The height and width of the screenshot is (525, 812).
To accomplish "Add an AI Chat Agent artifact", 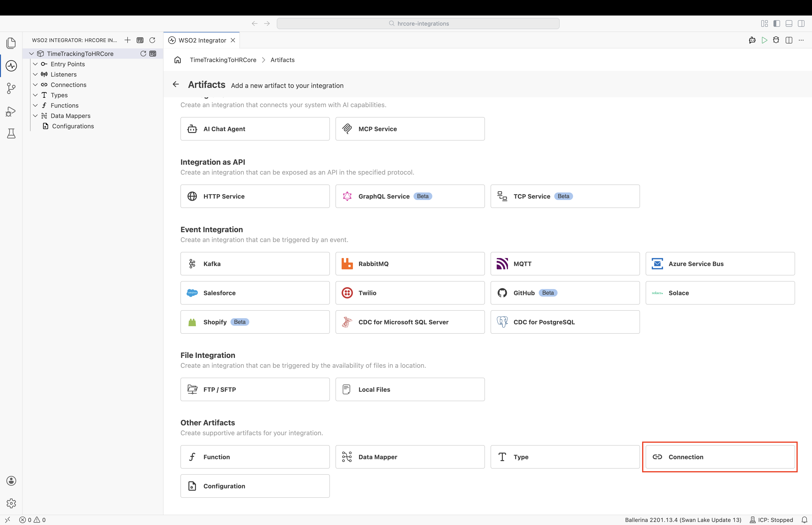I will (x=255, y=129).
